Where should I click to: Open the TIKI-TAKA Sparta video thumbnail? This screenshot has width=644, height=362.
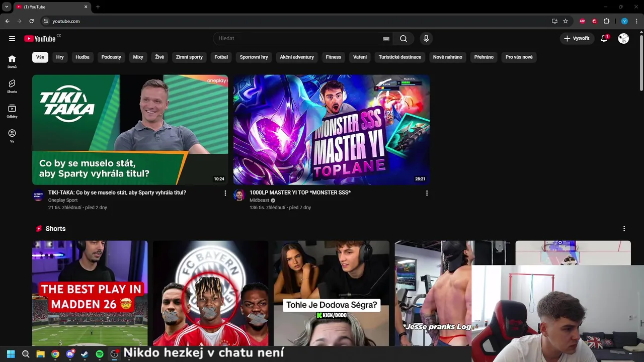[130, 130]
